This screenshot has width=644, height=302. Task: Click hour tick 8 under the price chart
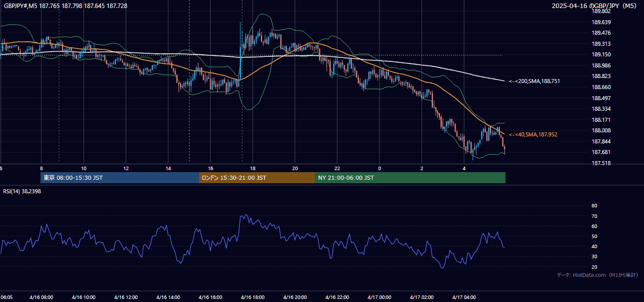pos(41,168)
